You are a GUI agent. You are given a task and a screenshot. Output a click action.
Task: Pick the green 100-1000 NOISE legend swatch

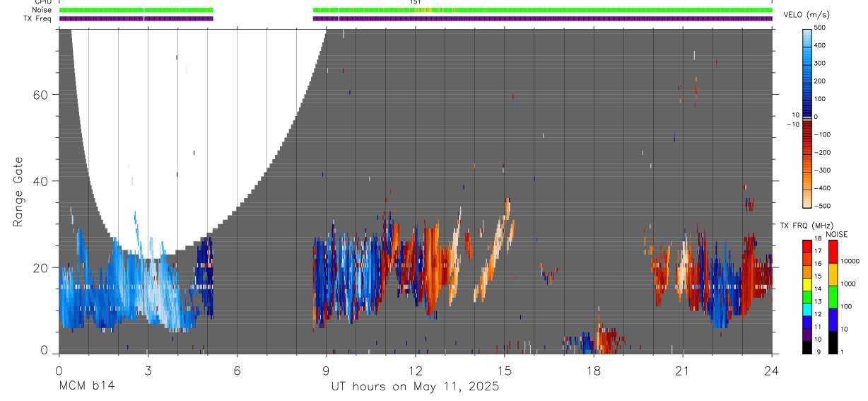pyautogui.click(x=833, y=297)
